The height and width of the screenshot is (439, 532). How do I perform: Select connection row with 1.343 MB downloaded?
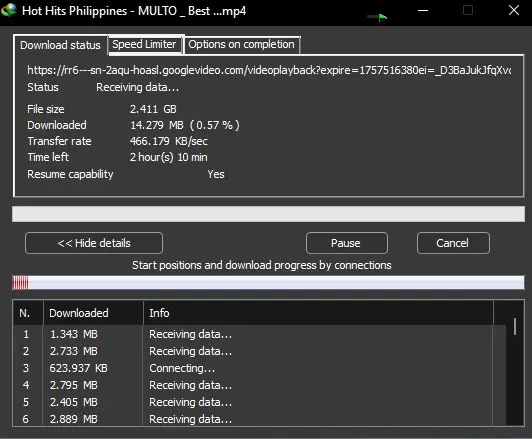pos(260,334)
